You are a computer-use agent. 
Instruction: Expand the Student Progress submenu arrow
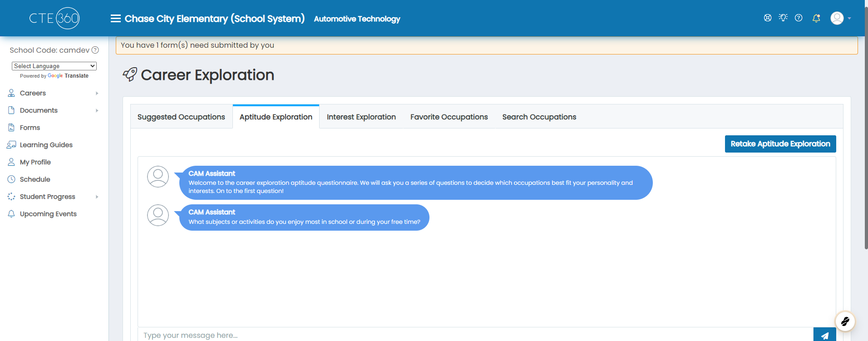(97, 197)
